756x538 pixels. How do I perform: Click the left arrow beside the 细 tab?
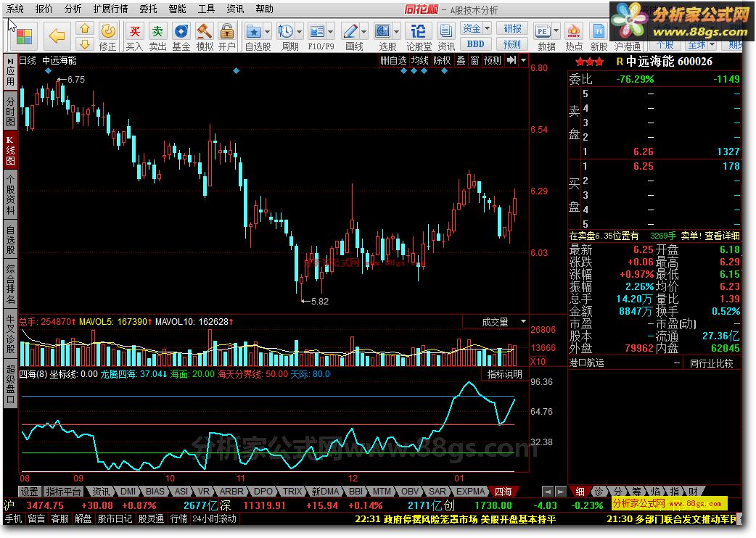coord(548,492)
